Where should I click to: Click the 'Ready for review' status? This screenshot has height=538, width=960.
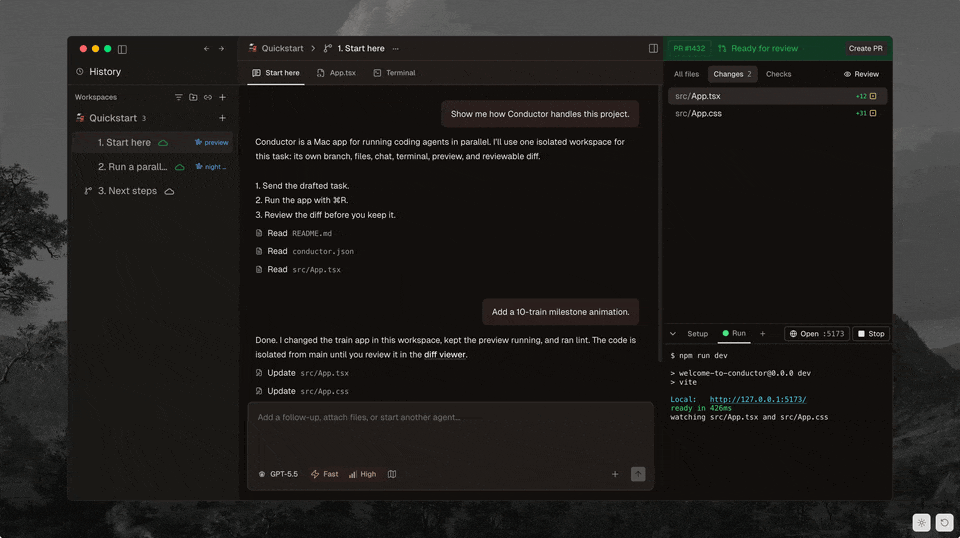tap(758, 48)
